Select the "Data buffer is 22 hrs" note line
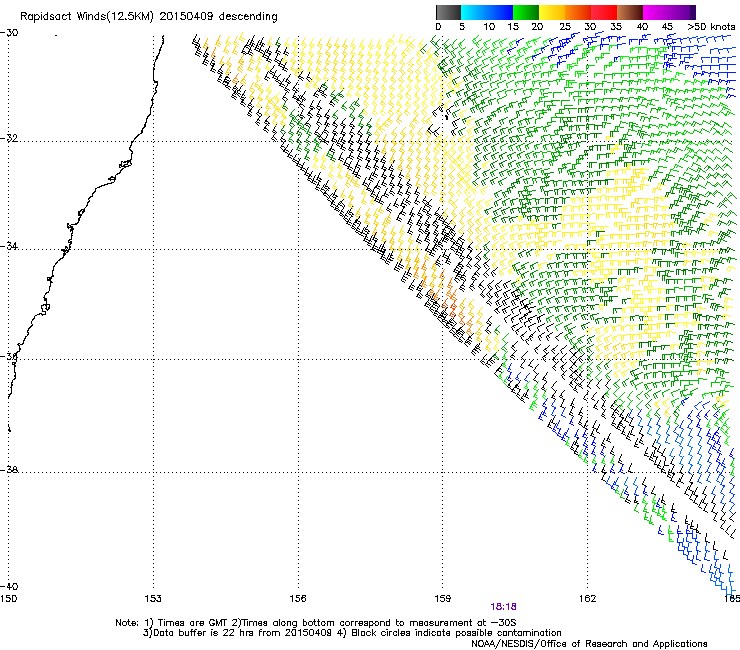This screenshot has width=740, height=650. tap(352, 633)
